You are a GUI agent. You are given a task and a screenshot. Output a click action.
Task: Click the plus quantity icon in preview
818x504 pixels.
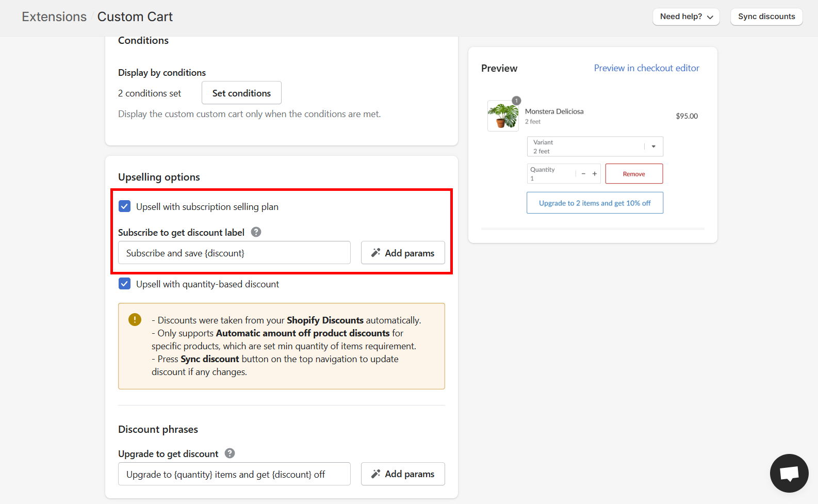coord(595,174)
